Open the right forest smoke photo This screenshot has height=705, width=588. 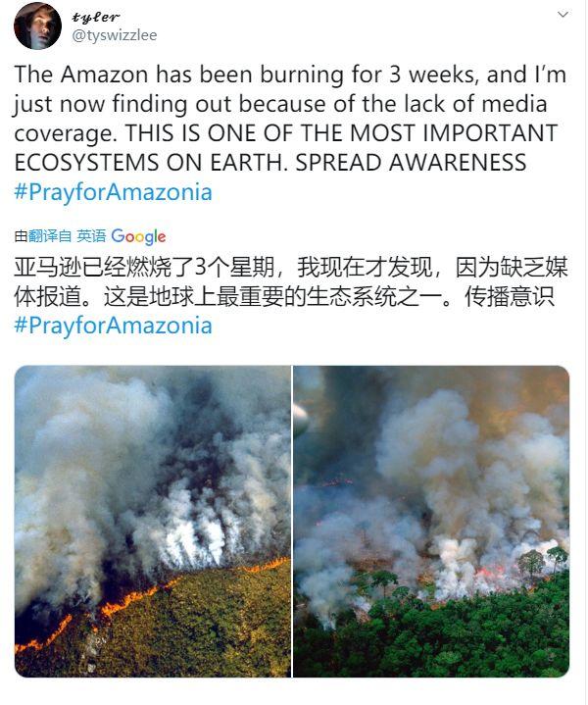click(431, 521)
